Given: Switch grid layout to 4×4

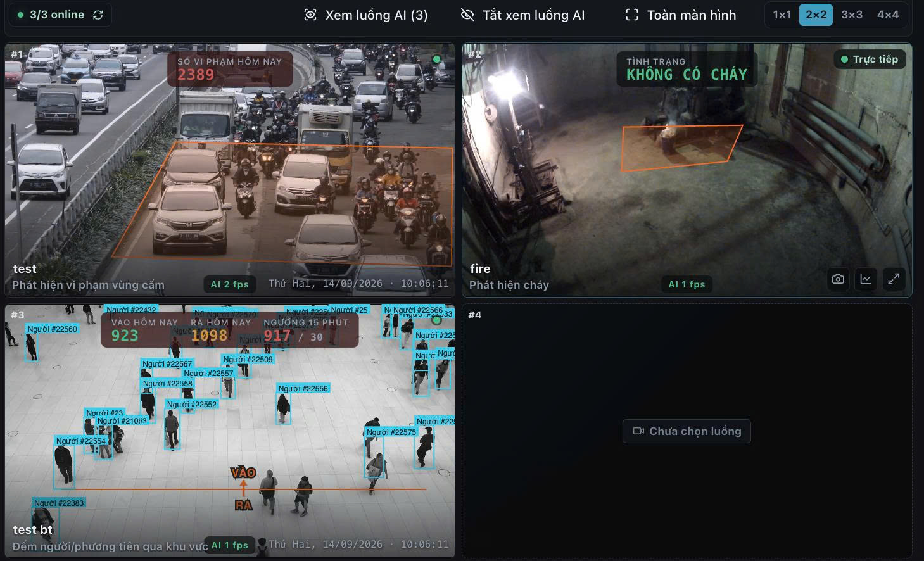Looking at the screenshot, I should coord(888,15).
